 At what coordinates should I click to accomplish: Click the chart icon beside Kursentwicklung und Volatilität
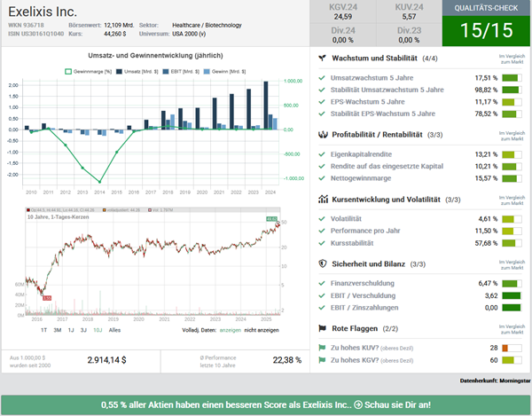pos(323,200)
